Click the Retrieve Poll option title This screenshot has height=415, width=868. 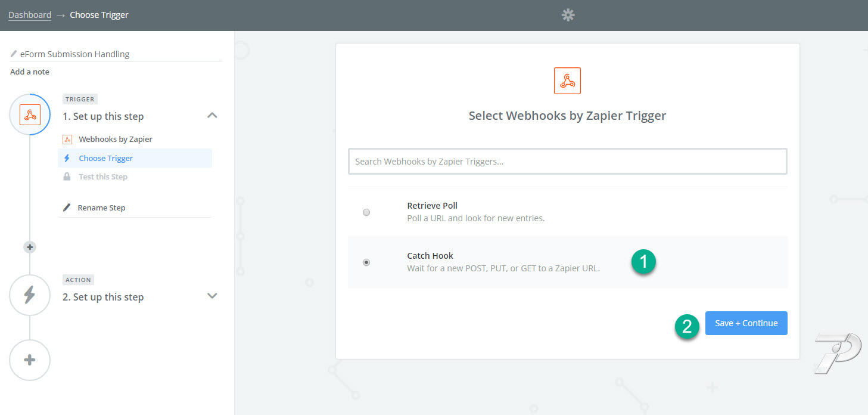click(433, 206)
